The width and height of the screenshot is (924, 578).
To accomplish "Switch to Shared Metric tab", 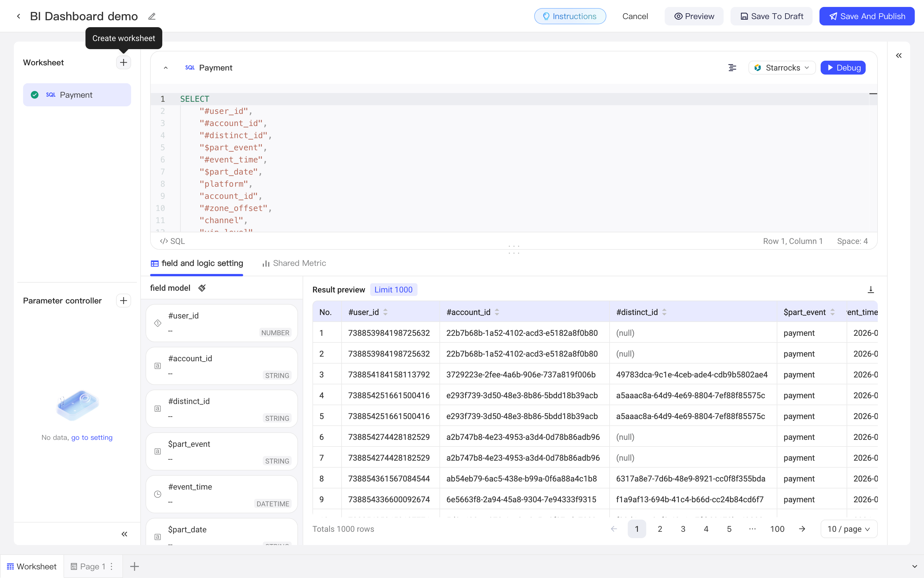I will [294, 263].
